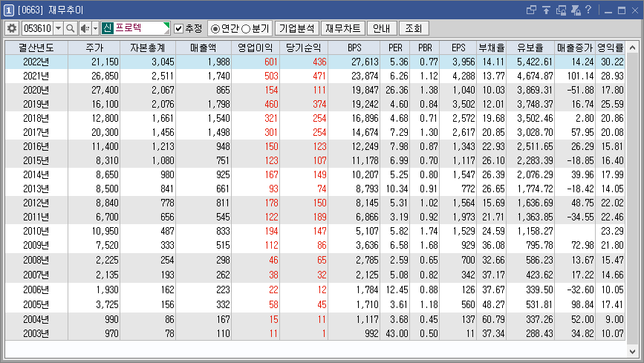This screenshot has width=644, height=363.
Task: Click sales value 1,540 in 2018 row
Action: [218, 118]
